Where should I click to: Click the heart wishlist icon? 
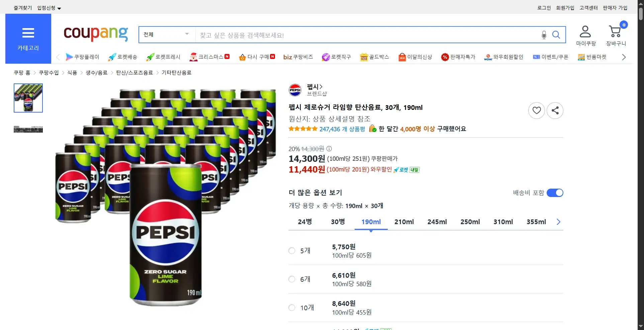(x=536, y=110)
